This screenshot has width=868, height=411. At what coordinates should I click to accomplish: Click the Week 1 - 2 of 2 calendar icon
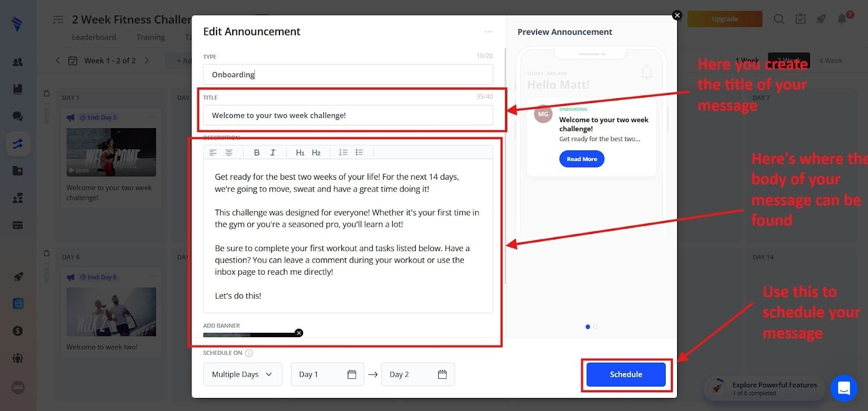coord(73,60)
